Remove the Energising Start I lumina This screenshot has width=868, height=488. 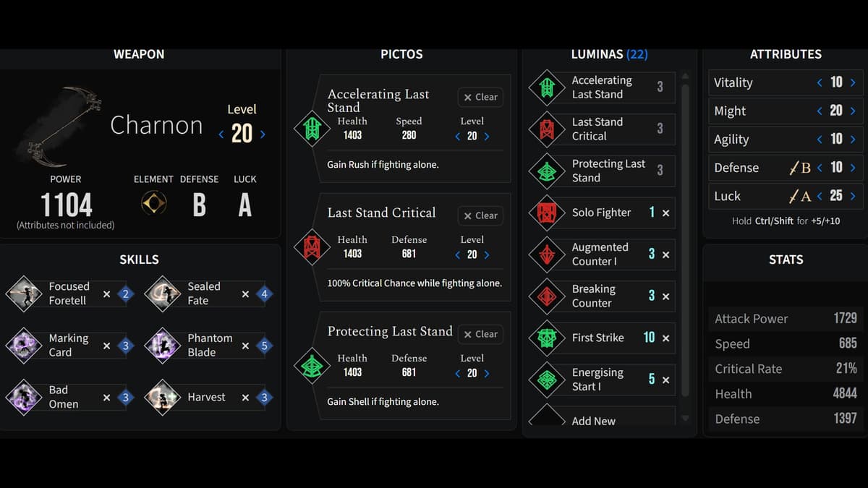click(x=665, y=380)
